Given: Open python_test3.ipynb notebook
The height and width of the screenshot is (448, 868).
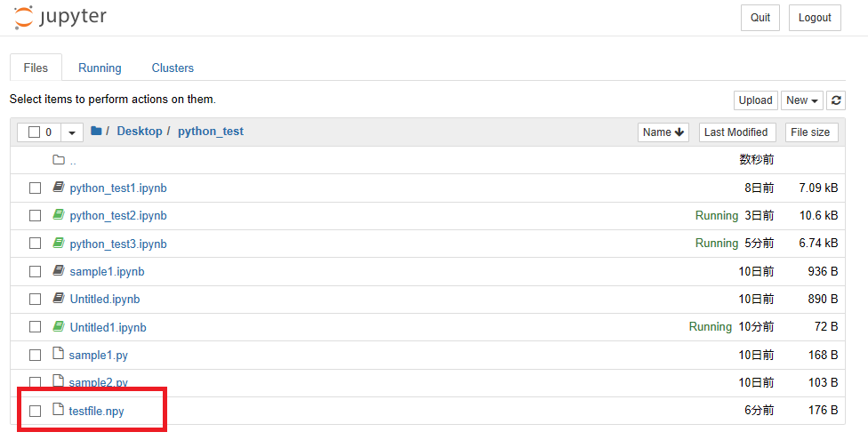Looking at the screenshot, I should 118,244.
